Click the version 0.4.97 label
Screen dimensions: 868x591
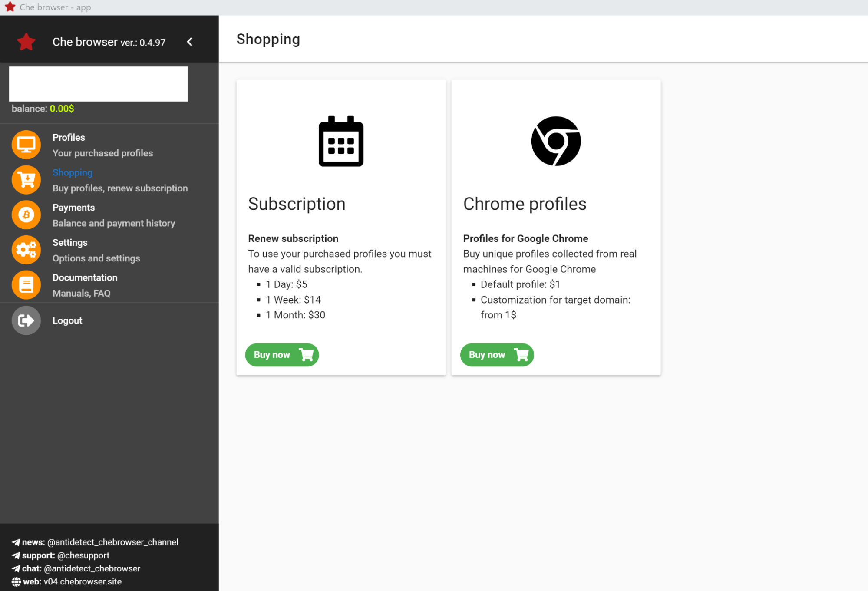pos(143,43)
